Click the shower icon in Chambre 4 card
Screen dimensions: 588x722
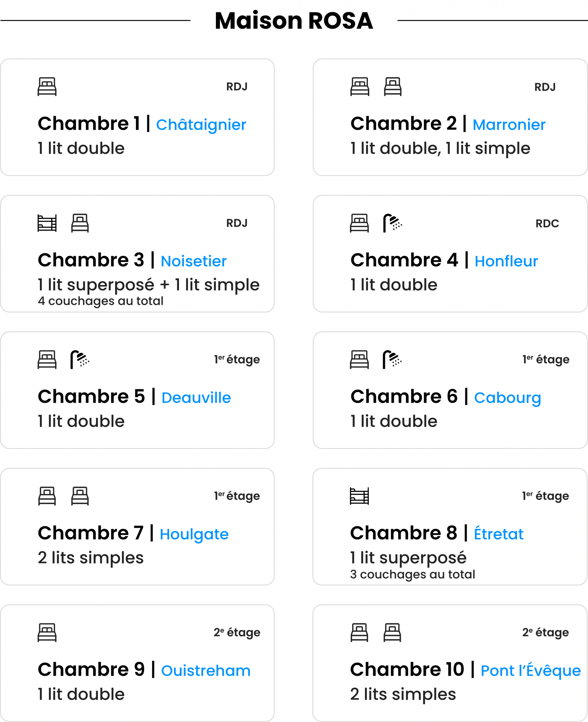tap(392, 223)
